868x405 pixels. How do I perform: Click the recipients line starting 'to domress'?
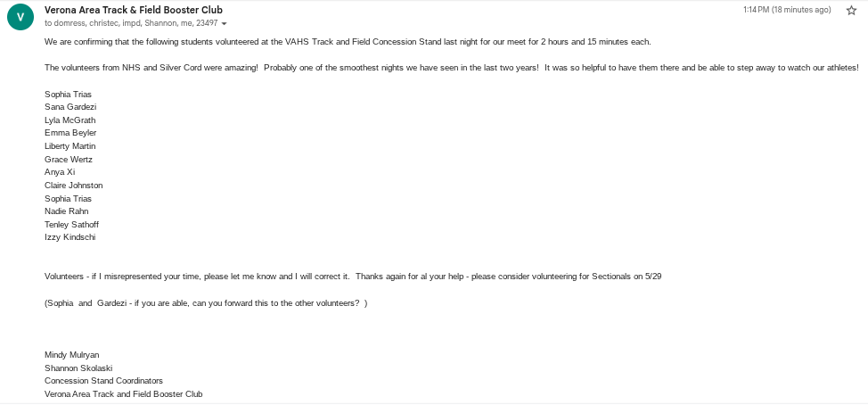[129, 23]
